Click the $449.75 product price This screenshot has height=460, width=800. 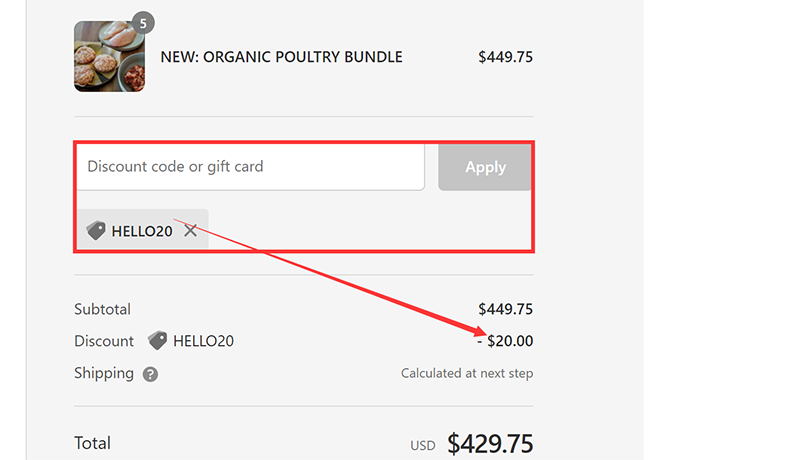coord(505,57)
